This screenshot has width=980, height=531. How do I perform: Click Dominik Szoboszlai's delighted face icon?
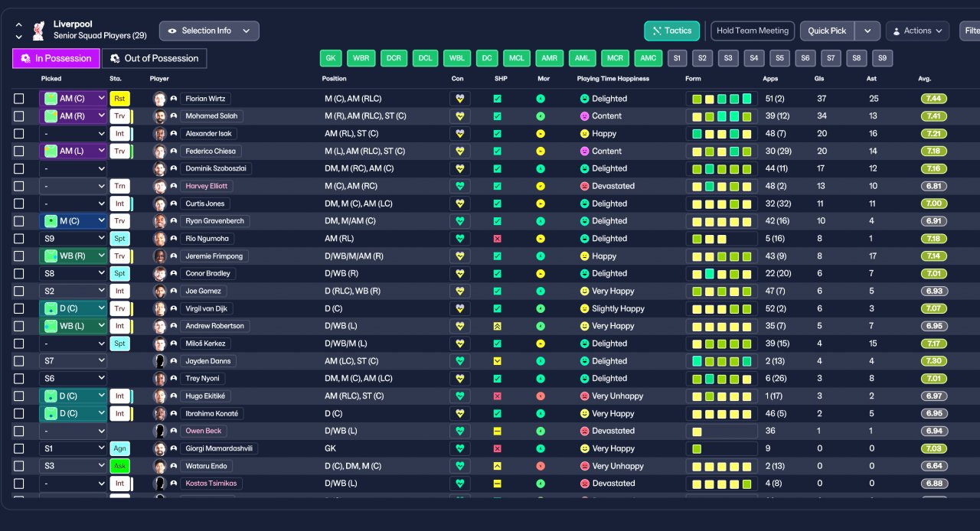pos(584,168)
